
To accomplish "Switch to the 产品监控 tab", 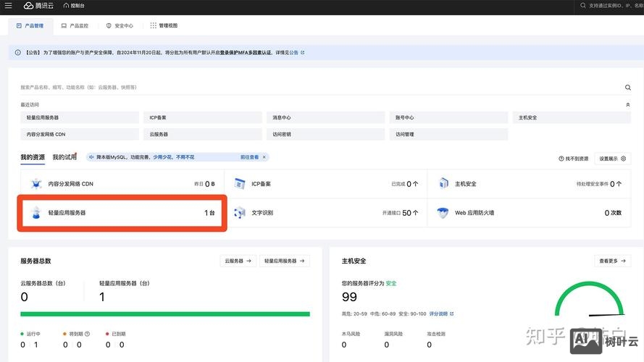I will pos(75,25).
